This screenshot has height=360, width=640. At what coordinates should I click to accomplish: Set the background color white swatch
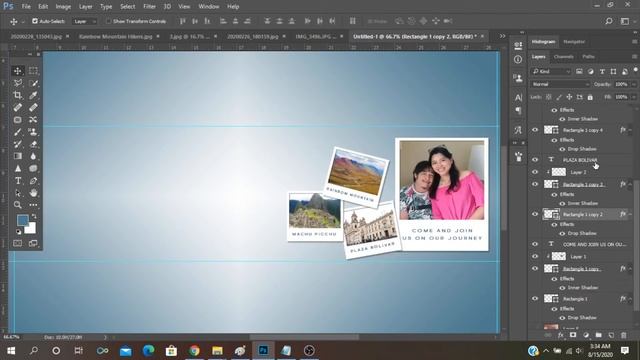tap(31, 229)
